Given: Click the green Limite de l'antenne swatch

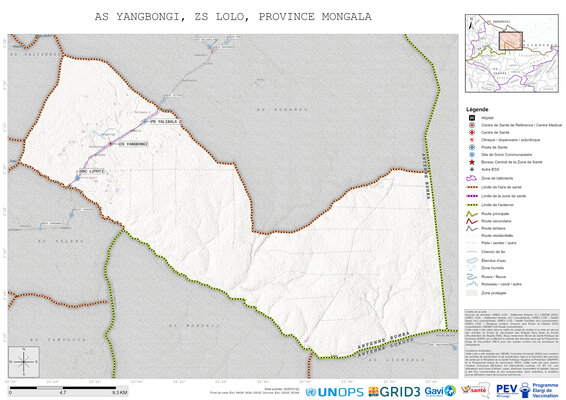Looking at the screenshot, I should [472, 205].
